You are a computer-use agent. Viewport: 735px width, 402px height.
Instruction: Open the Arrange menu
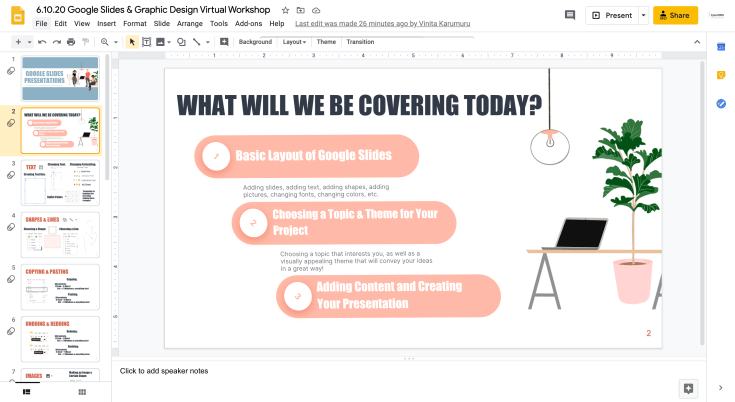[189, 23]
